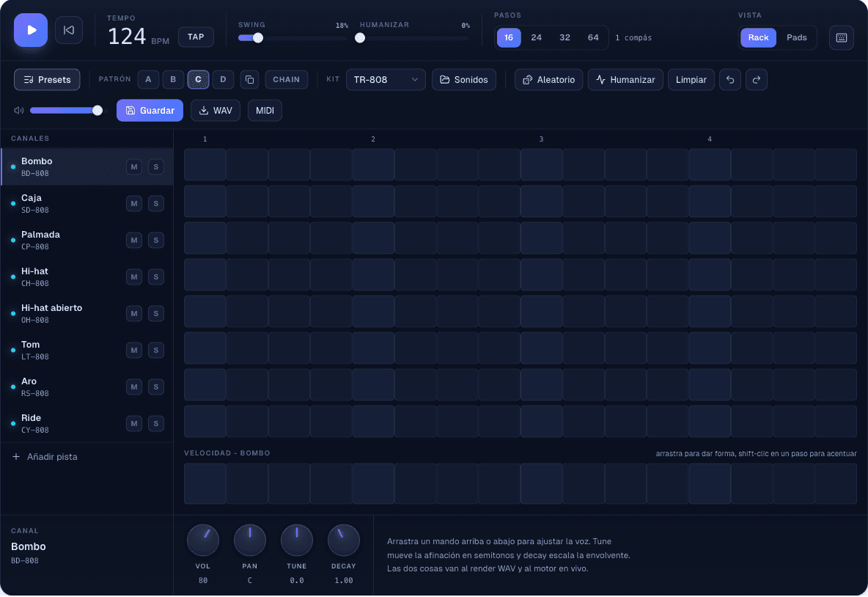Solo the Caja channel
868x597 pixels.
156,204
